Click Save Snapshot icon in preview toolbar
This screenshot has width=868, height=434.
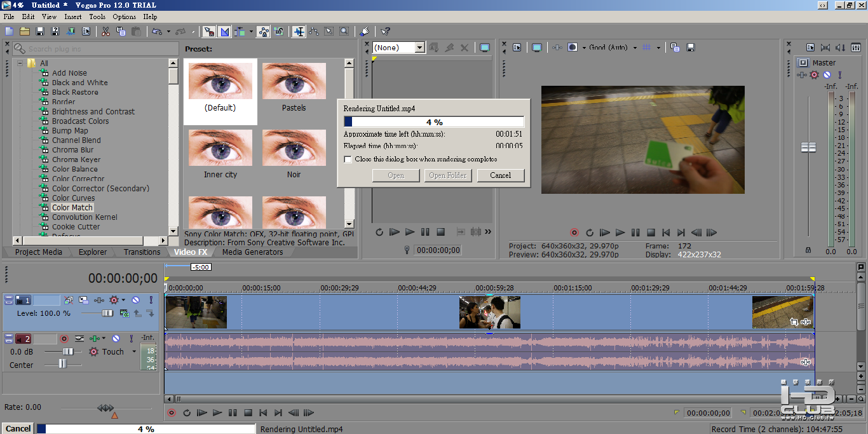click(691, 48)
